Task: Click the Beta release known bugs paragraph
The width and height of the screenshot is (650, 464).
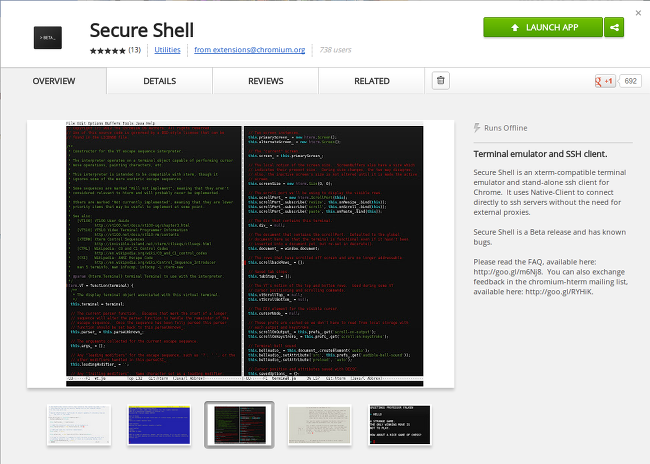Action: coord(550,237)
